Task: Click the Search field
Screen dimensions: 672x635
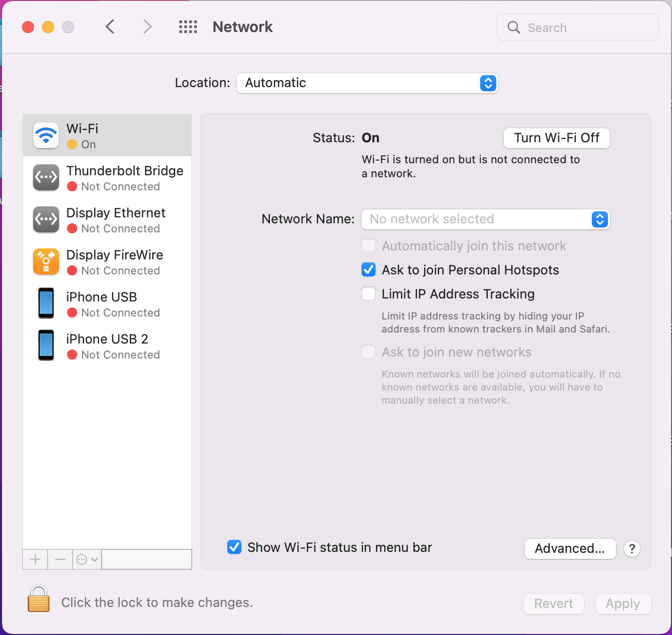Action: click(576, 28)
